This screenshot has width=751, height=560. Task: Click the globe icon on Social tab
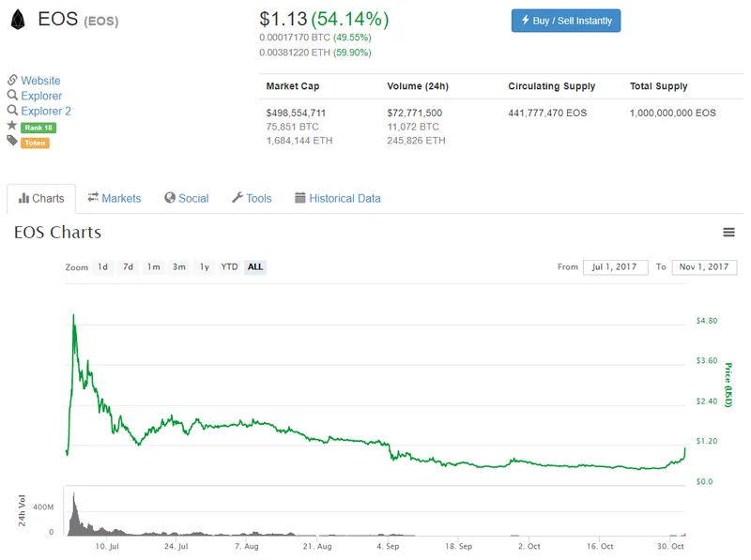coord(170,198)
